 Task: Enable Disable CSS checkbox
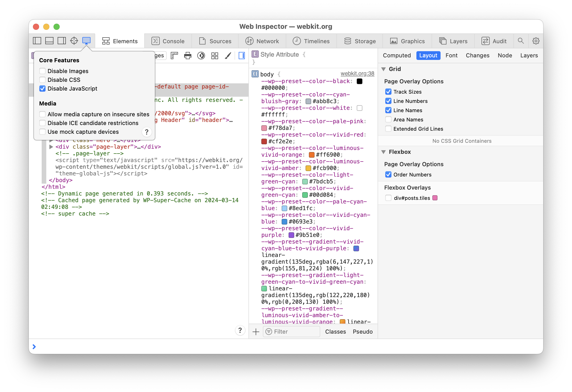coord(42,80)
